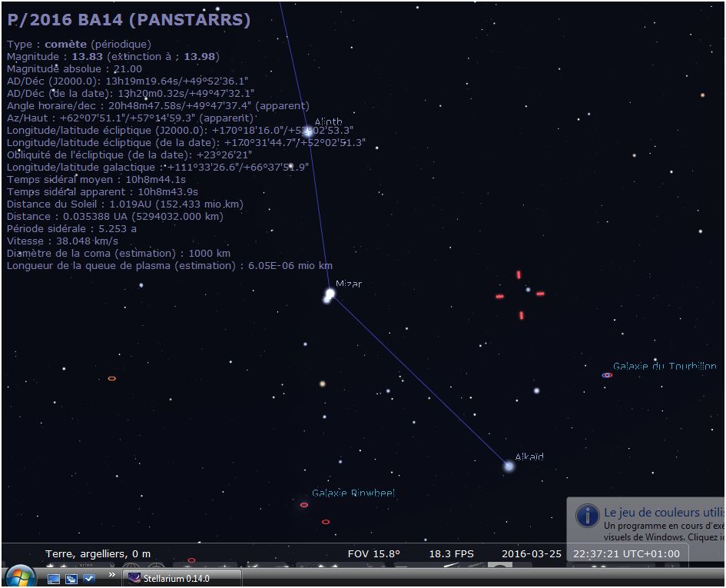Click the orange ellipse marker at left edge
The height and width of the screenshot is (588, 726).
[x=112, y=378]
